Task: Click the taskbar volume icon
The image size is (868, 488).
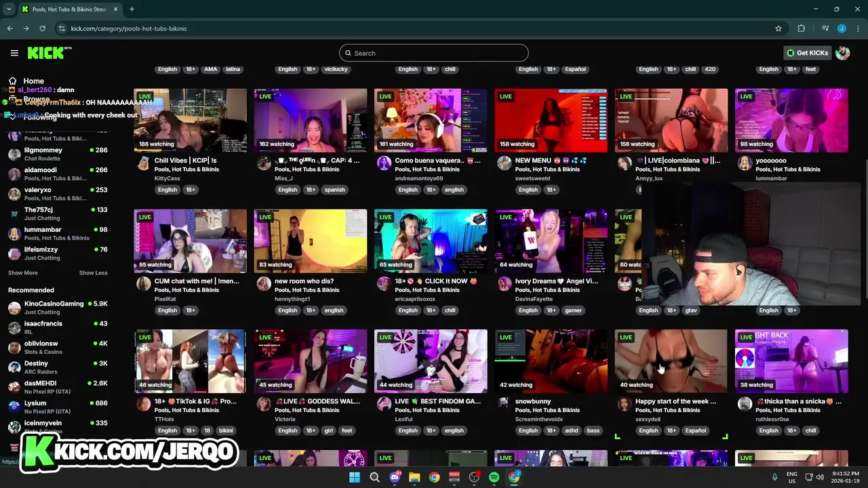Action: (819, 477)
